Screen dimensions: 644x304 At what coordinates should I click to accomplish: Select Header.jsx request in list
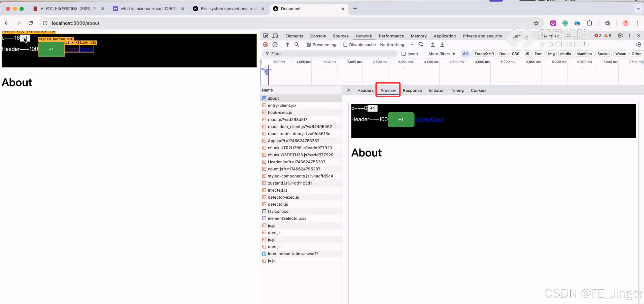click(296, 162)
